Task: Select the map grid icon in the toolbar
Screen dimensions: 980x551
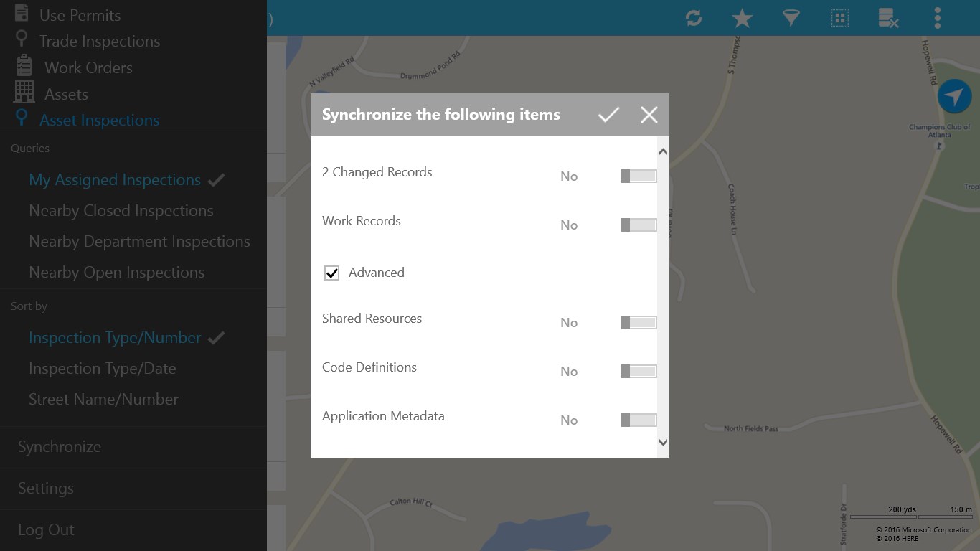Action: (x=839, y=18)
